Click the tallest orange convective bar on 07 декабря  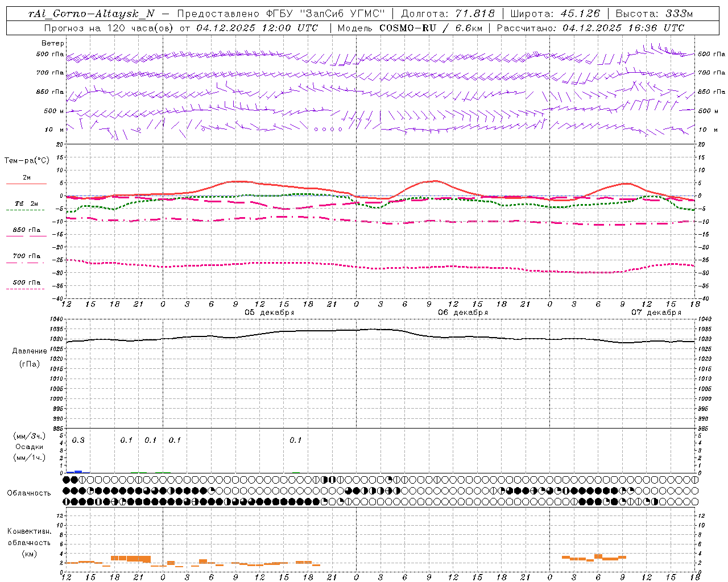click(598, 557)
